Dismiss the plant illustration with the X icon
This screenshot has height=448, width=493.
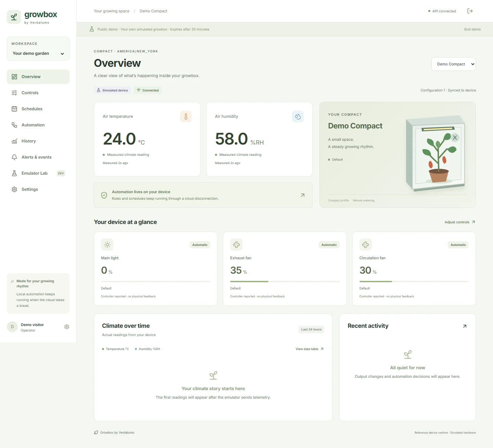click(455, 138)
